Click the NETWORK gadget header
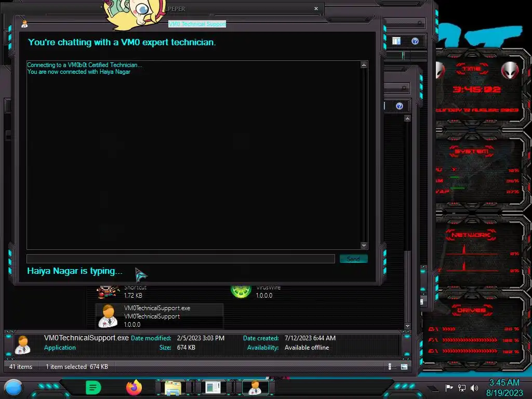This screenshot has height=399, width=532. tap(471, 235)
